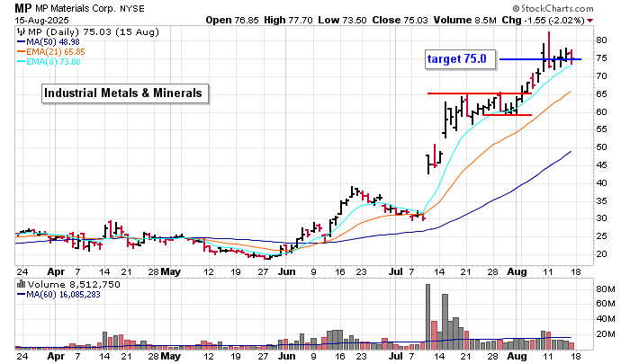630x364 pixels.
Task: Click the Aug label on the price chart date axis
Action: [x=517, y=271]
